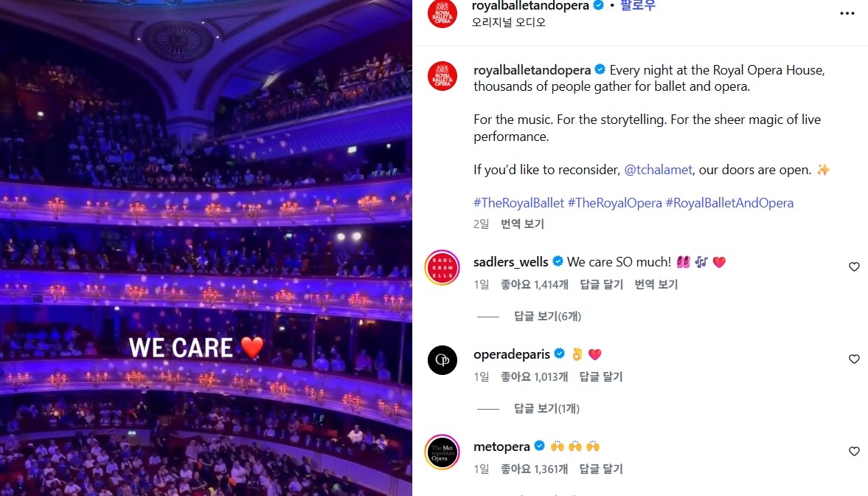Click the verified badge next to metopera

coord(539,446)
